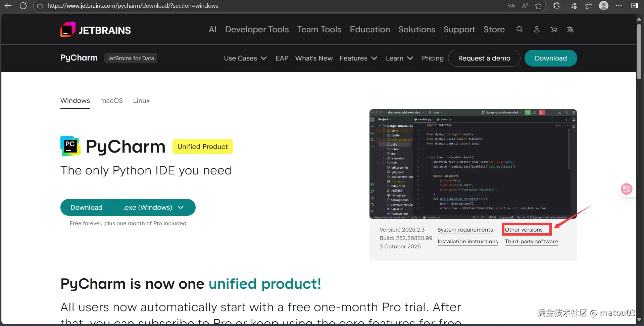Open the Installation instructions link
The image size is (644, 326).
[x=468, y=242]
